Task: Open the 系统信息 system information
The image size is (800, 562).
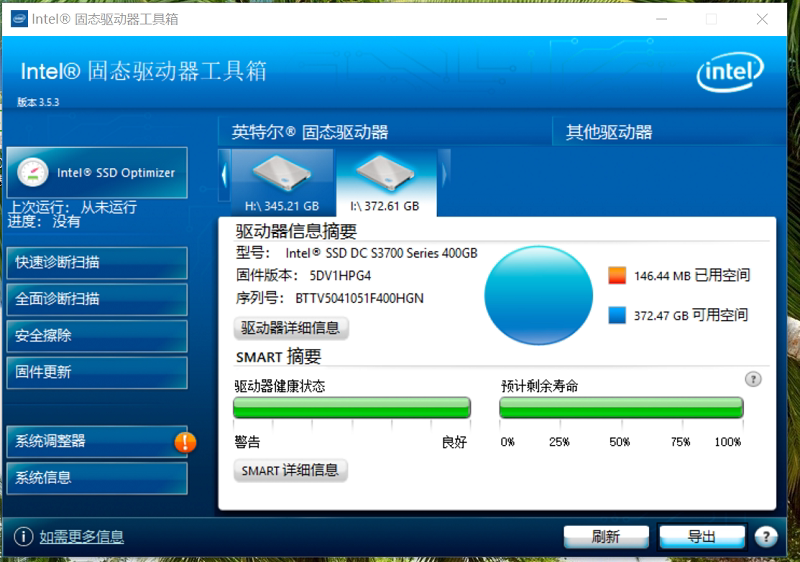Action: [x=97, y=478]
